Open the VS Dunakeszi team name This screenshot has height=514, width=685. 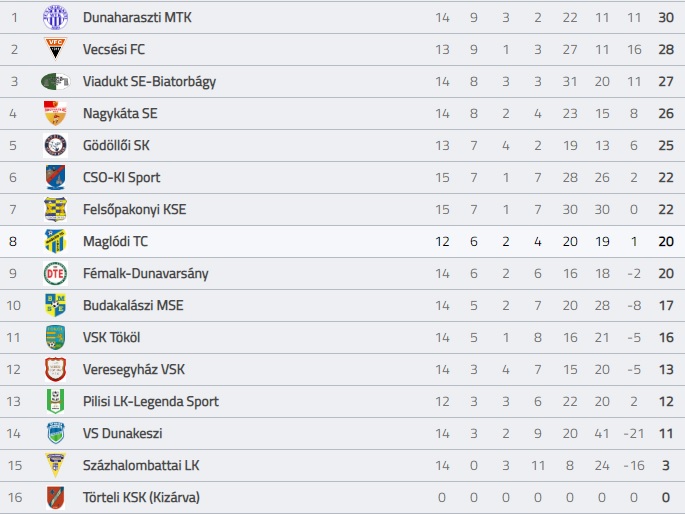[x=123, y=433]
